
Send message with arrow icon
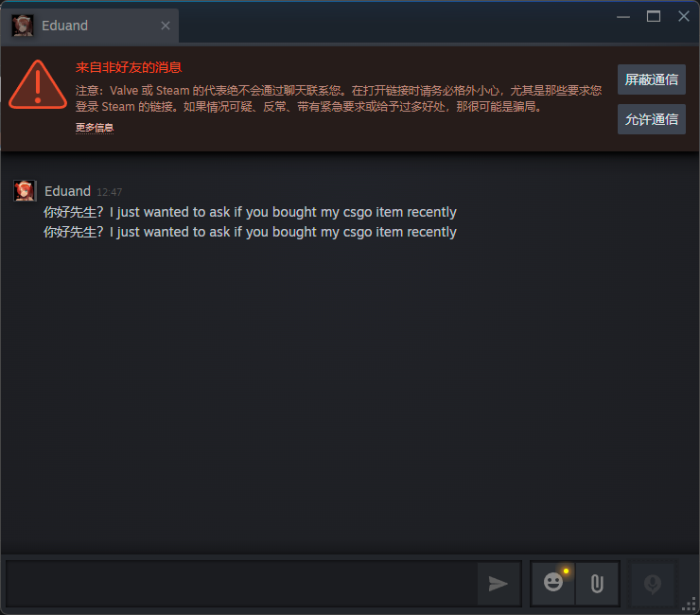click(499, 583)
